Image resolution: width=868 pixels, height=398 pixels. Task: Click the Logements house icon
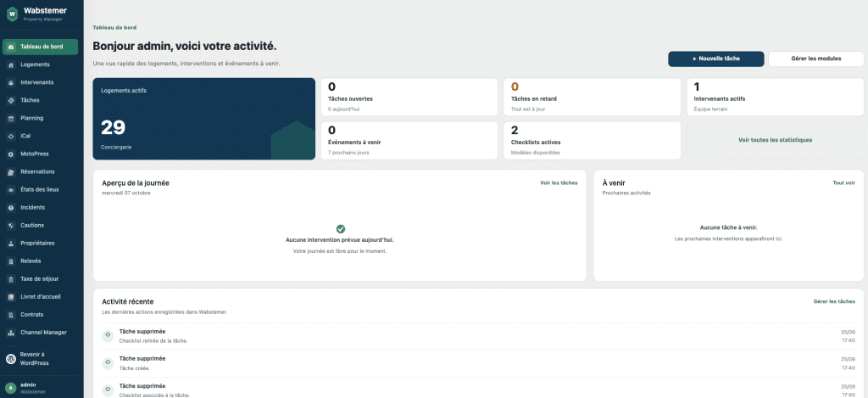pyautogui.click(x=10, y=64)
